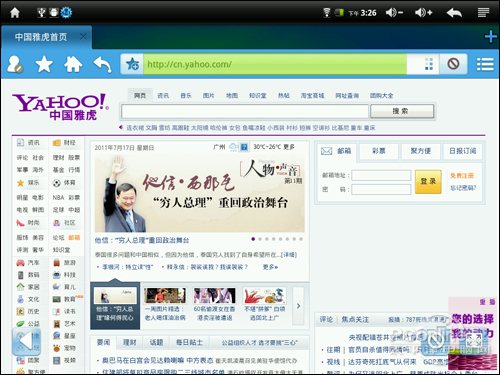Advance thumbnails with the right chevron
500x375 pixels.
[298, 306]
